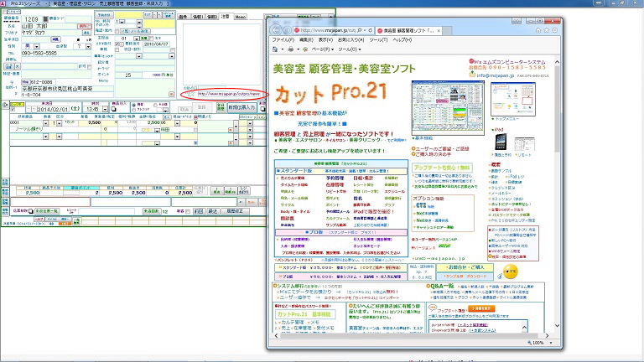Select the 両者 radio button

pyautogui.click(x=134, y=105)
